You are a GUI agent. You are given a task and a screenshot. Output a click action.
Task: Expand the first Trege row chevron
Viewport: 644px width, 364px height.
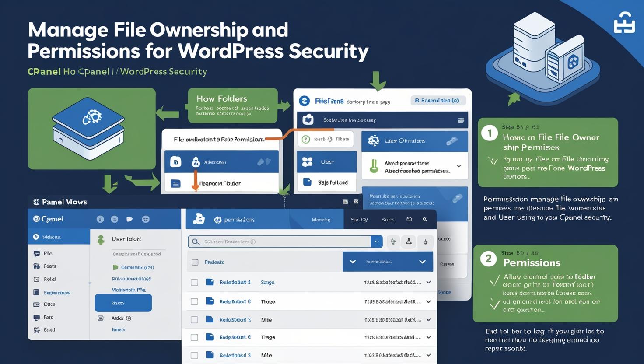pos(429,301)
